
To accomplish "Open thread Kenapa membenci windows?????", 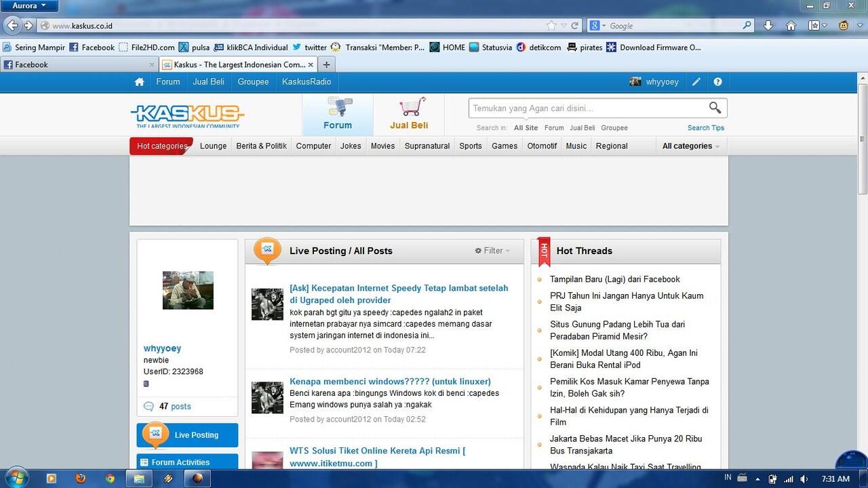I will click(x=390, y=382).
